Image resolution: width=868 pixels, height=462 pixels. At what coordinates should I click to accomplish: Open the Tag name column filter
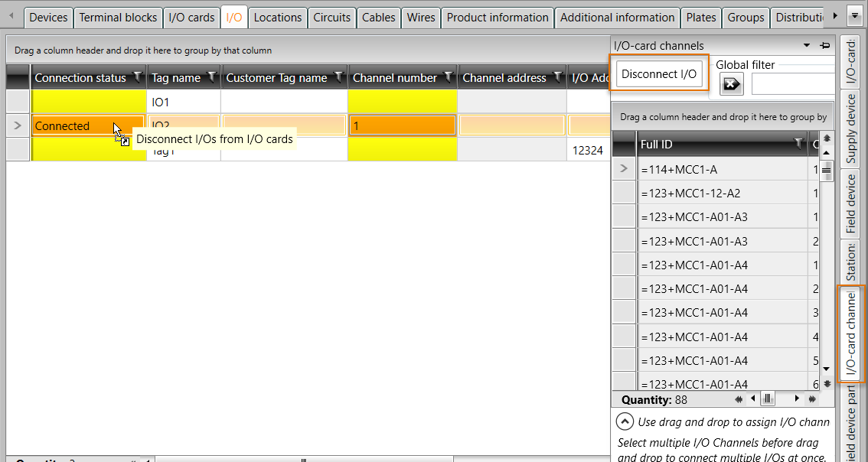[211, 77]
